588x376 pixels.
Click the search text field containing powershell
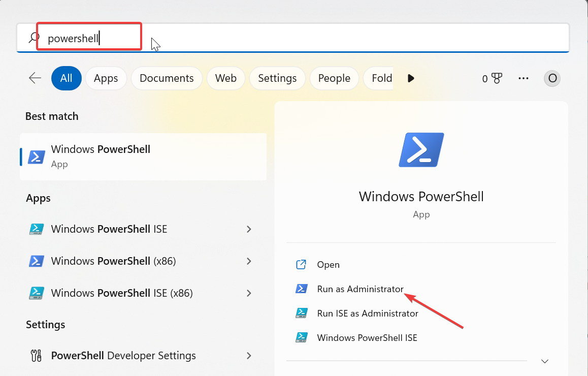coord(305,38)
